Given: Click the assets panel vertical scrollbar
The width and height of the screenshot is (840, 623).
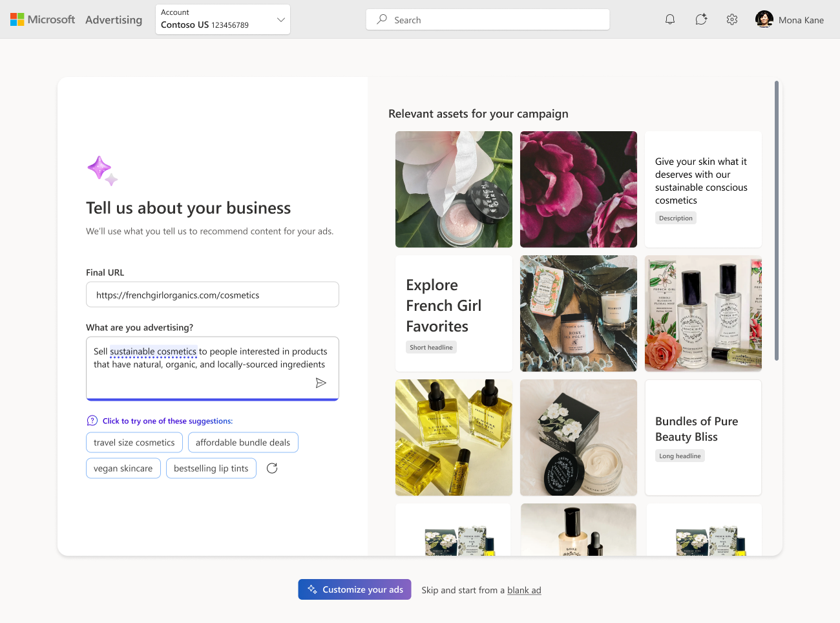Looking at the screenshot, I should tap(777, 220).
